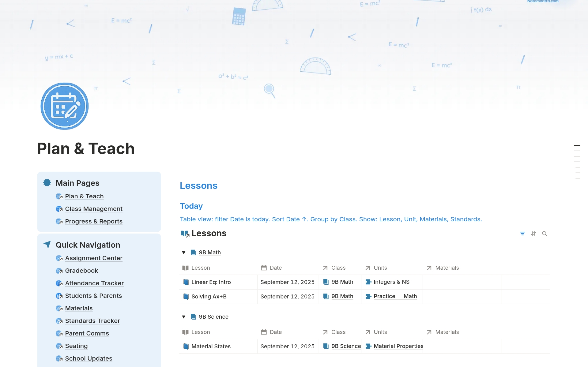The width and height of the screenshot is (588, 367).
Task: Click the Units column header in 9B Math
Action: [x=380, y=268]
